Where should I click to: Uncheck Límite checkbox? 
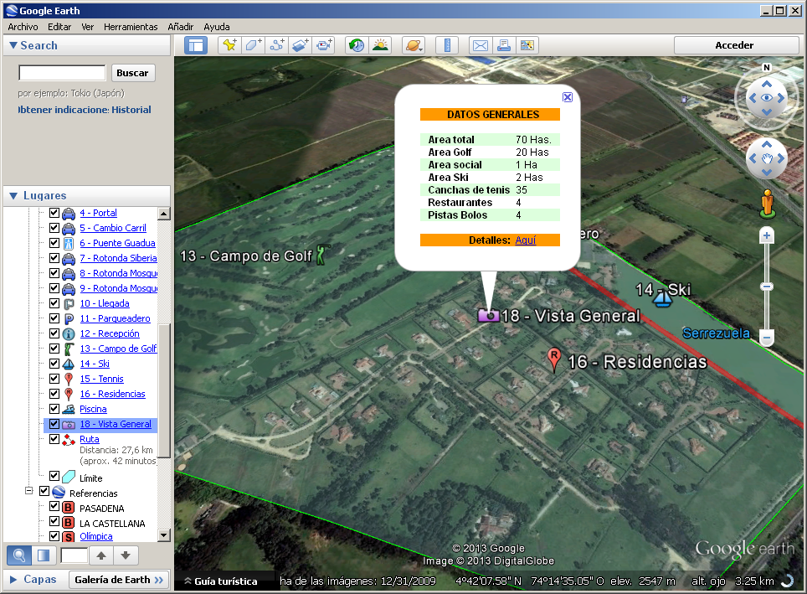tap(54, 476)
